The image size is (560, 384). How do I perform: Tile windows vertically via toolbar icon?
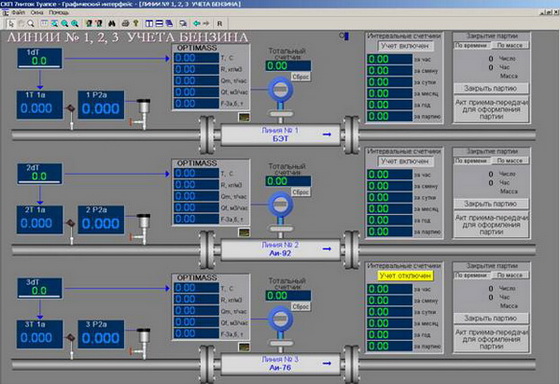(149, 24)
